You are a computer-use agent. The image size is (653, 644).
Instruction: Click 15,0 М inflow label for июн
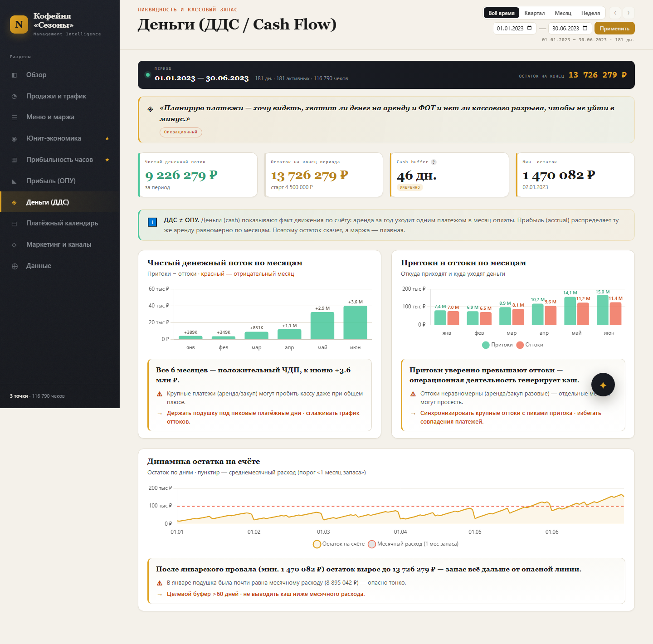603,292
